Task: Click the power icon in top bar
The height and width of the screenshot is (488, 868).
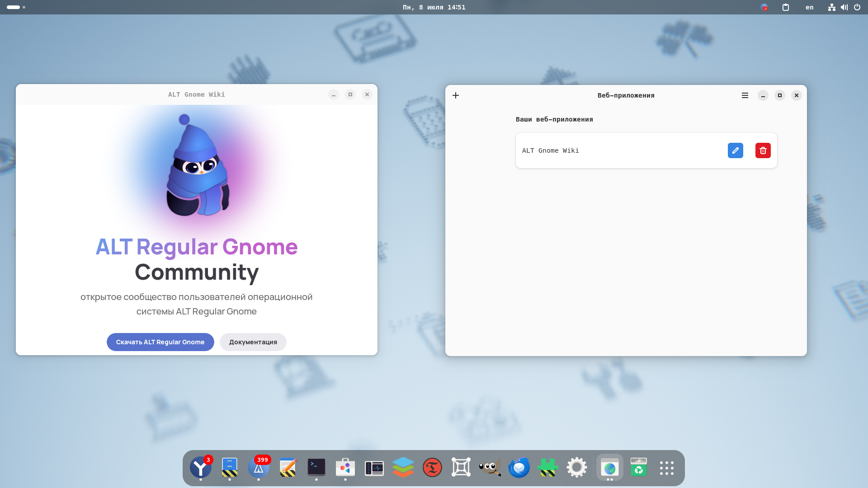Action: pos(857,7)
